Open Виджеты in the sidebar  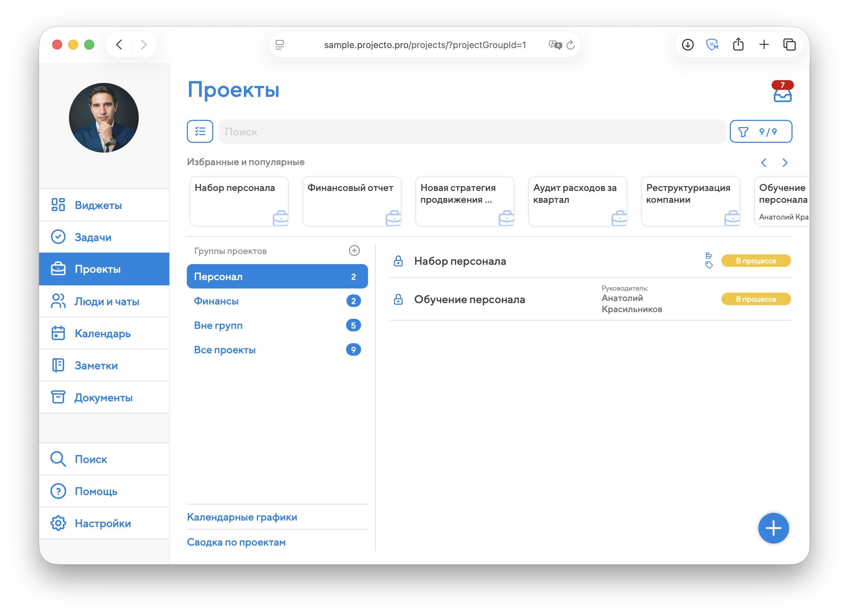[x=98, y=205]
